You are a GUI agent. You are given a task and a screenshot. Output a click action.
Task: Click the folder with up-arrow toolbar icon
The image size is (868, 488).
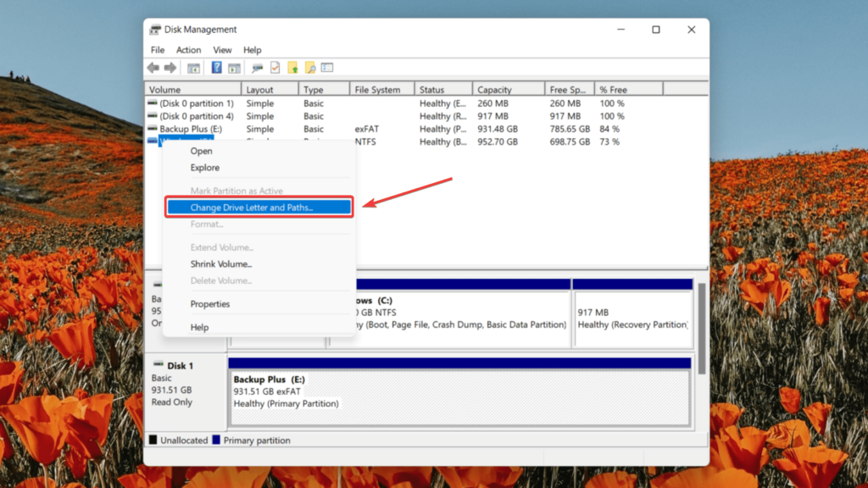[294, 68]
